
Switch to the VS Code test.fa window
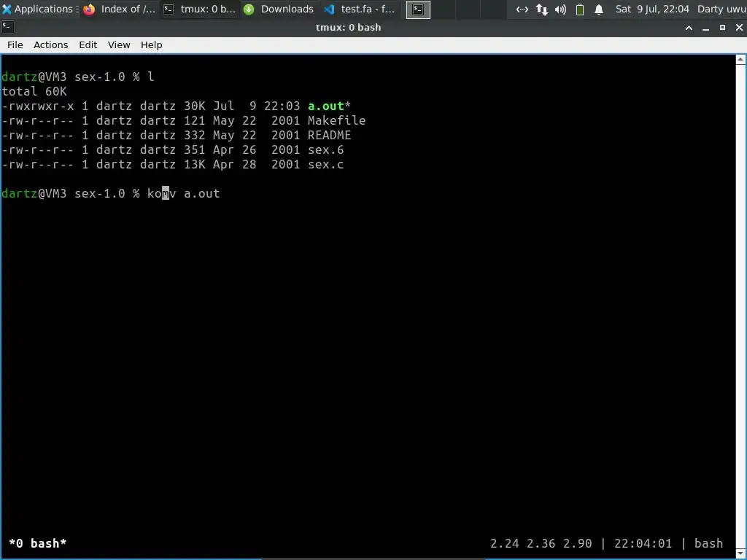tap(359, 9)
